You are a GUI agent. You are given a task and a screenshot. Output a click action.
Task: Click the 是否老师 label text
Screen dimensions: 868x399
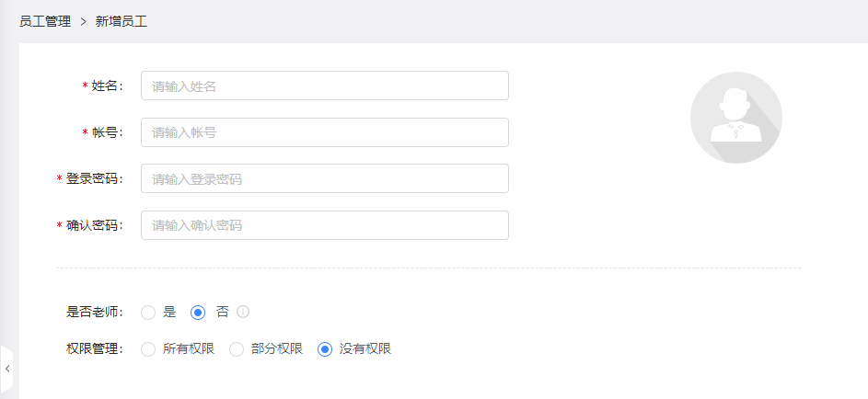[94, 313]
